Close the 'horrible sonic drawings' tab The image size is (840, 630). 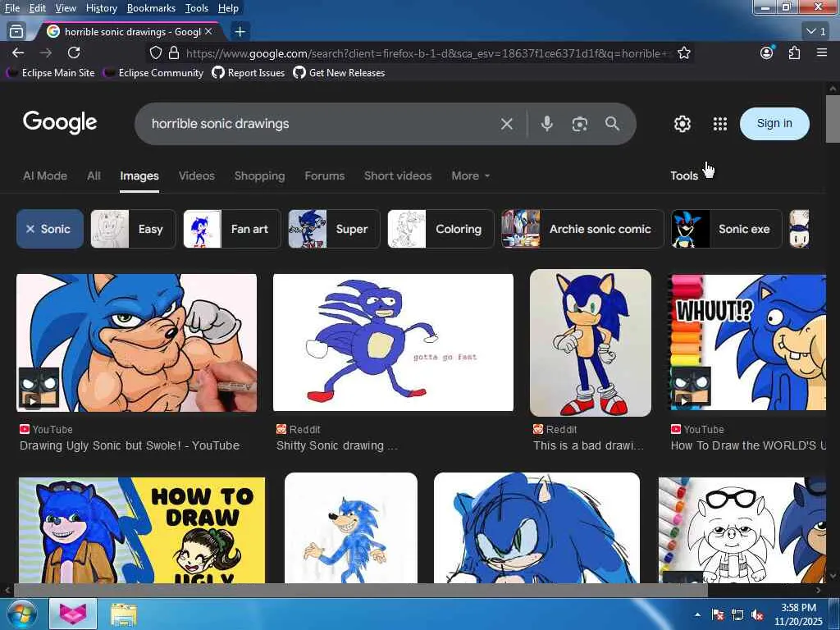point(208,32)
